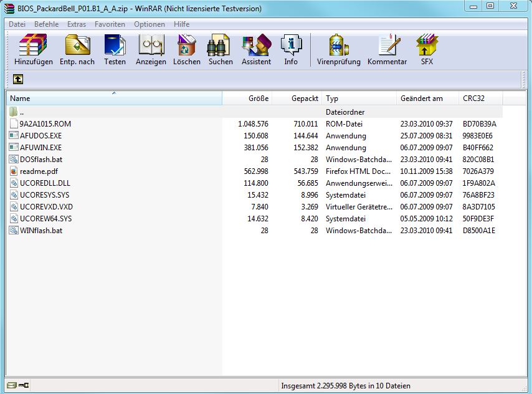532x394 pixels.
Task: Open the Befehle menu
Action: (x=47, y=24)
